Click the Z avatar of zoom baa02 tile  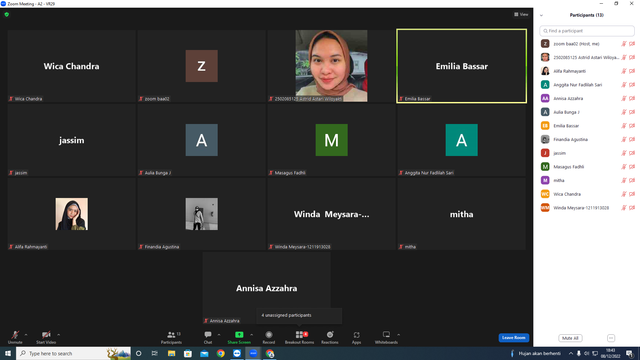click(202, 66)
